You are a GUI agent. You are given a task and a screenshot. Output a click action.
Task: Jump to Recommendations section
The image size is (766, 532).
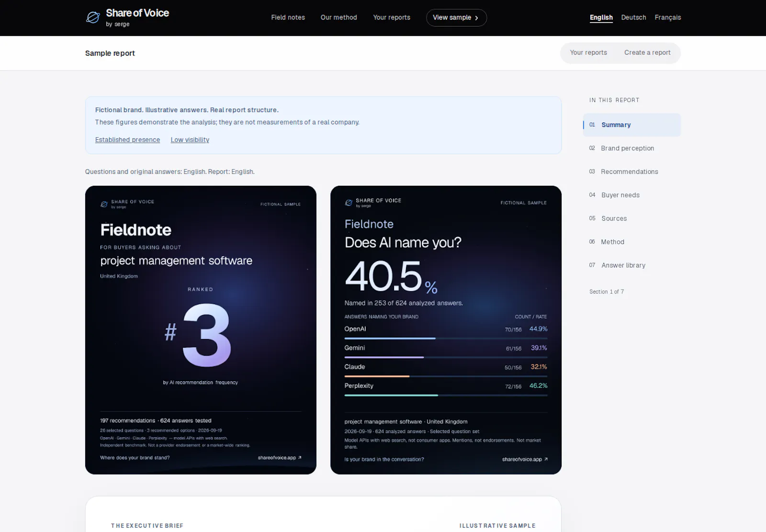pyautogui.click(x=631, y=172)
